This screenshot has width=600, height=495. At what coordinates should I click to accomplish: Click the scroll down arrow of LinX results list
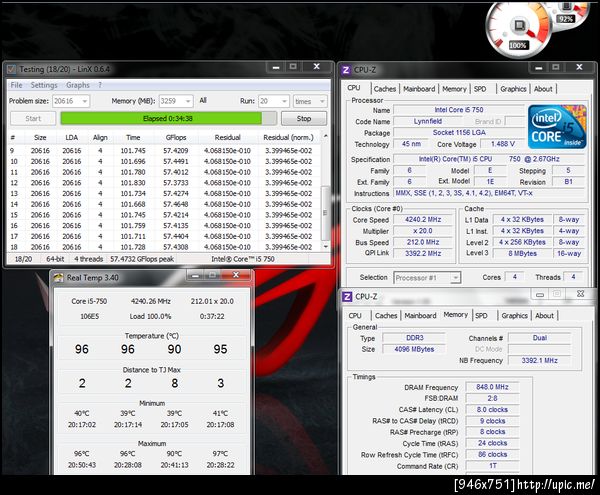(326, 247)
